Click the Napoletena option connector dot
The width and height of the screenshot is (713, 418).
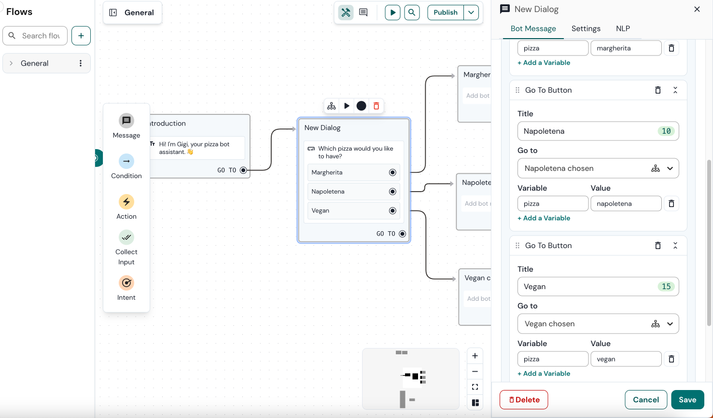[392, 191]
